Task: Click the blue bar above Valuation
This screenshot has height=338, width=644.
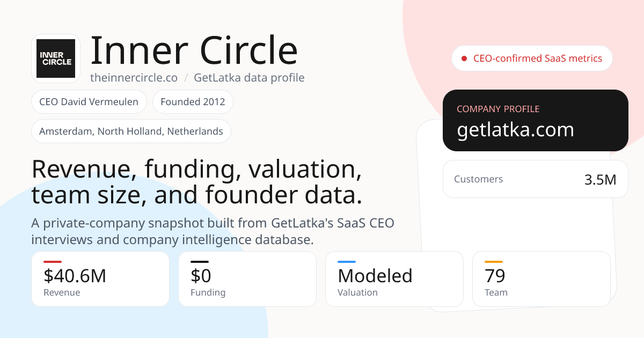Action: tap(347, 262)
